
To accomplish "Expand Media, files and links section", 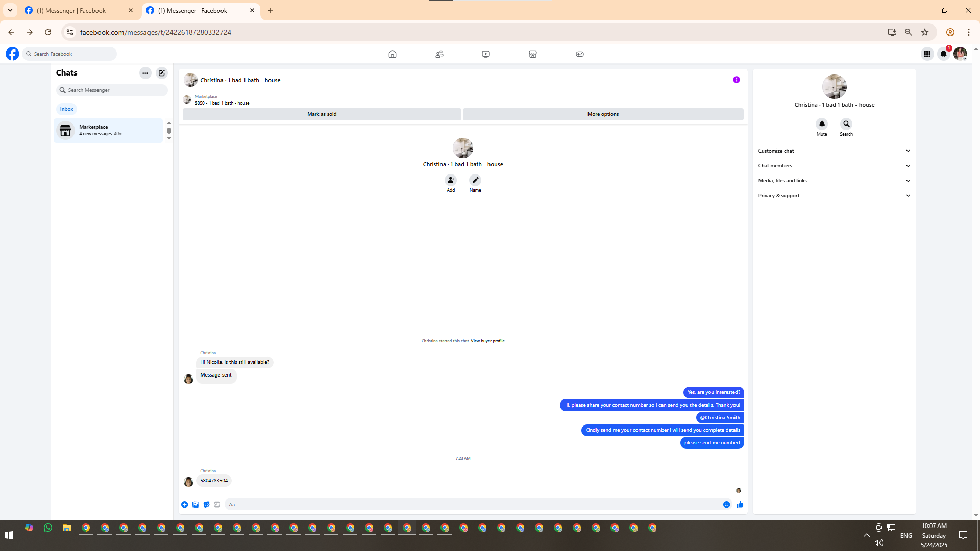I will (x=834, y=181).
